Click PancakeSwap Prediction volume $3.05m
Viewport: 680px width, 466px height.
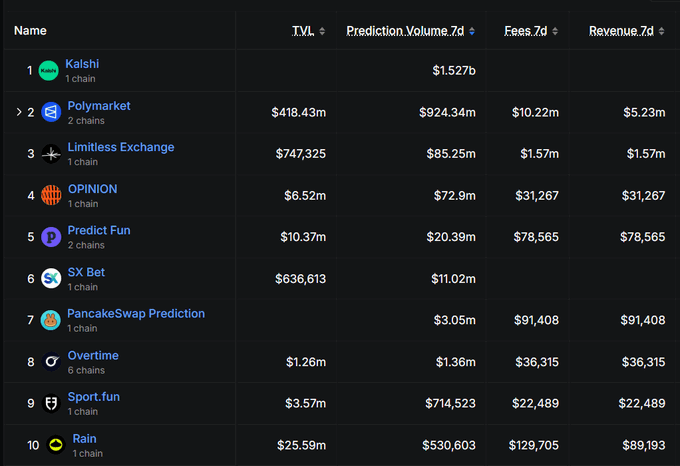(x=454, y=320)
